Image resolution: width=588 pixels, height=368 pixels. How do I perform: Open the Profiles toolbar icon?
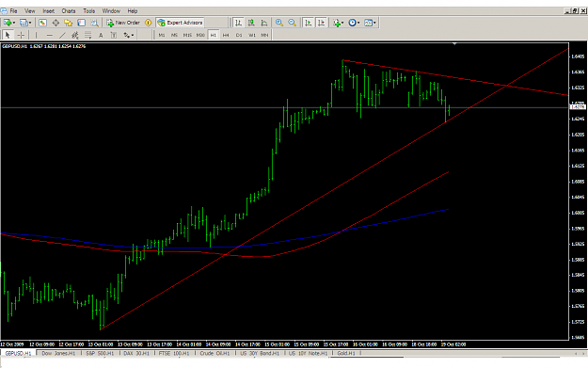(x=24, y=23)
